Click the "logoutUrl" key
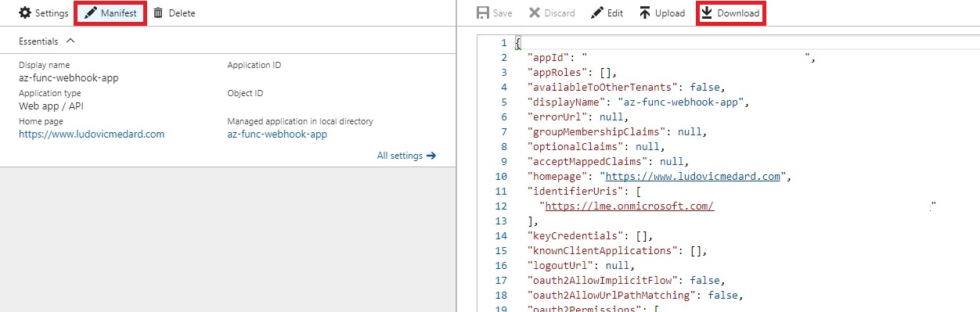The image size is (980, 312). [x=561, y=265]
